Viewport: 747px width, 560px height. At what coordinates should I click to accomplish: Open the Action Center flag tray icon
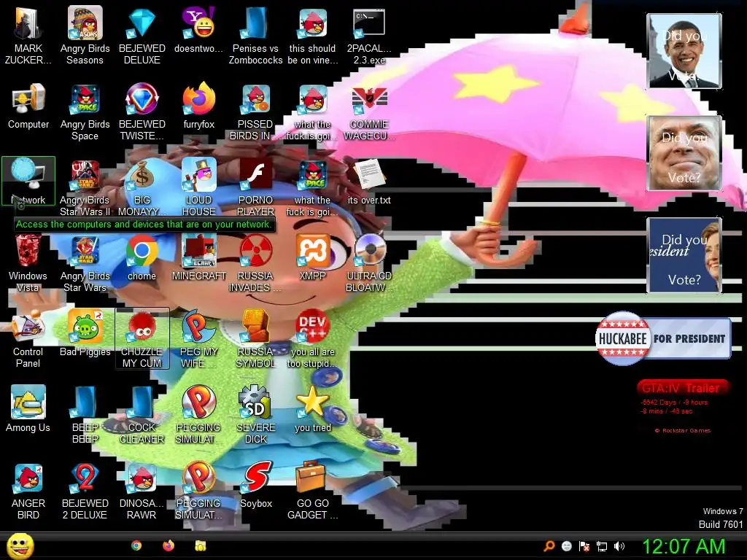click(x=584, y=546)
